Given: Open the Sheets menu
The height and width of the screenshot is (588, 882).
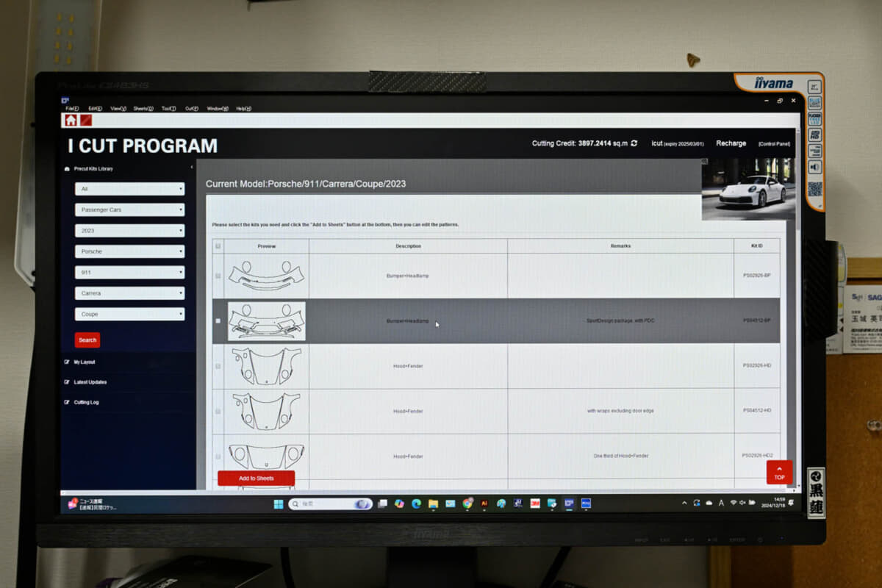Looking at the screenshot, I should (143, 108).
